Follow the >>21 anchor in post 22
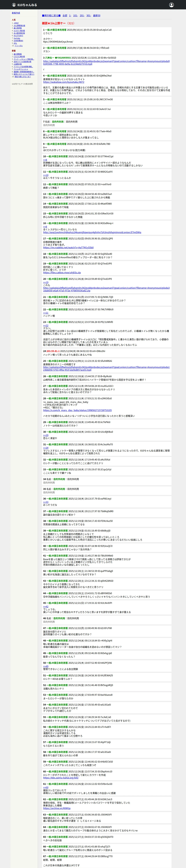The height and width of the screenshot is (868, 186). pyautogui.click(x=46, y=313)
